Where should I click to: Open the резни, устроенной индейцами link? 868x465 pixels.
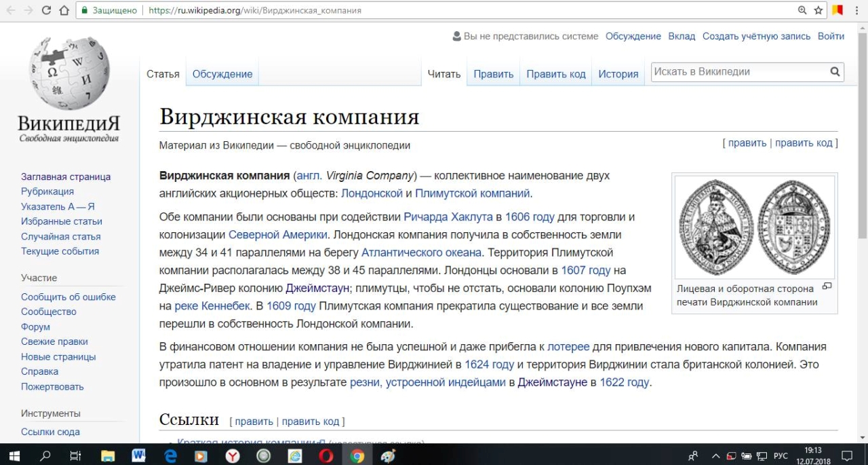(428, 382)
